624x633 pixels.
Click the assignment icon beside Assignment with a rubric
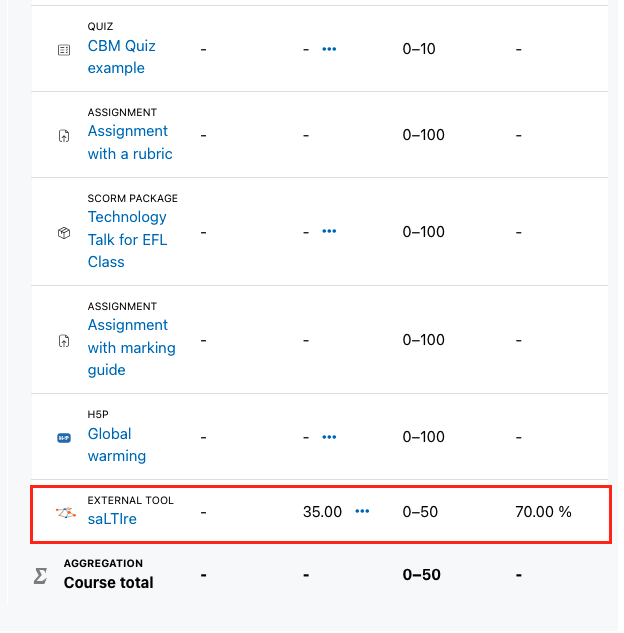click(x=64, y=136)
